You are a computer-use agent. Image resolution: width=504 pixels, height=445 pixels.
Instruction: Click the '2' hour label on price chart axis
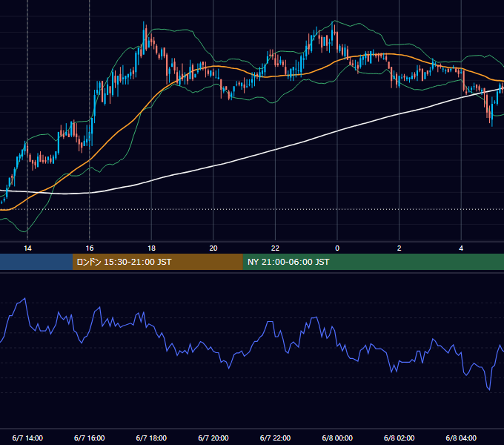tap(399, 248)
